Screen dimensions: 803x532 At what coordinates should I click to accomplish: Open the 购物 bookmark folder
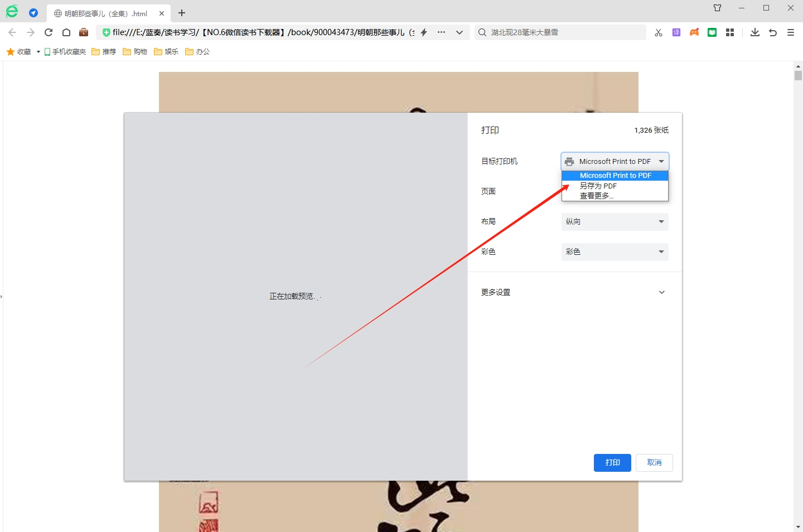pyautogui.click(x=135, y=52)
